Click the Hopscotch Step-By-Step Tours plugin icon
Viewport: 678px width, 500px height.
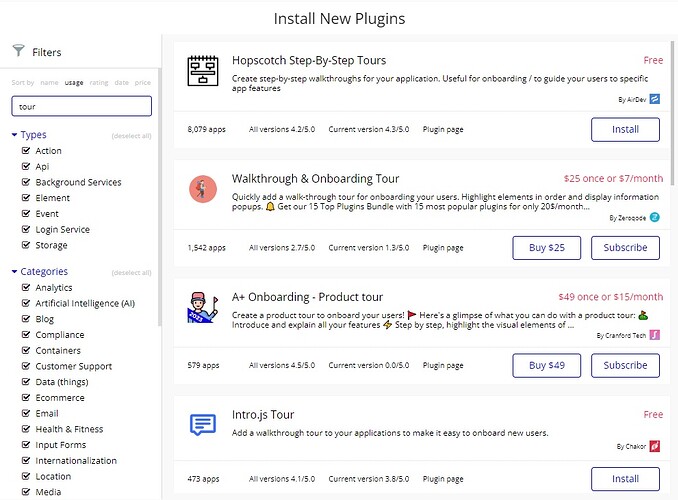pyautogui.click(x=203, y=71)
